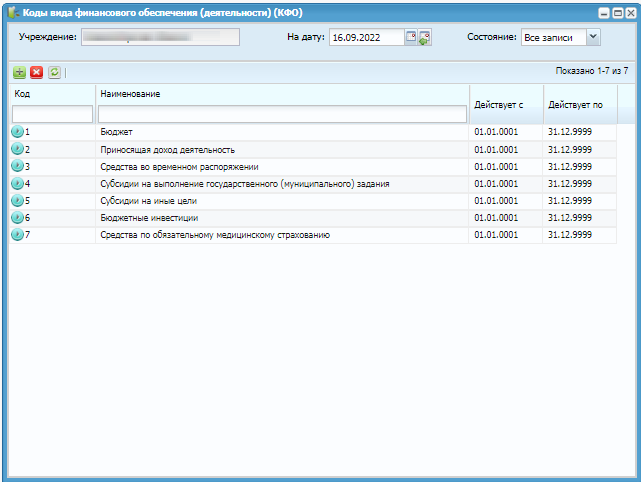Click 01.01.0001 in Бюджетные инвестиции row

tap(496, 217)
